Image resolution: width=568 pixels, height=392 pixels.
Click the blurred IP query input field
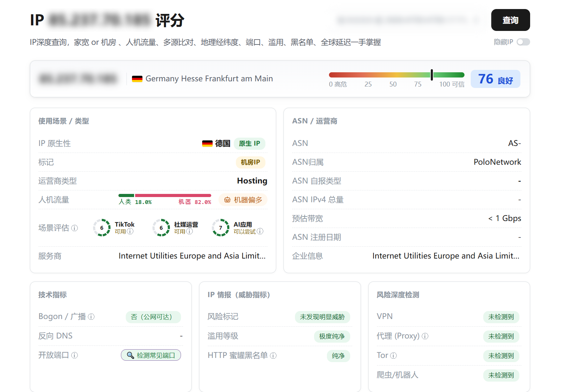pyautogui.click(x=409, y=20)
